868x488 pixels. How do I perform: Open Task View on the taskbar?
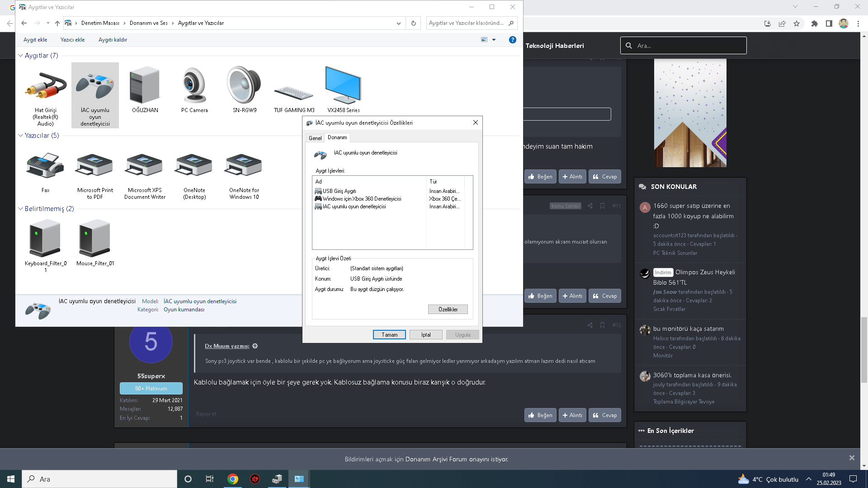(209, 479)
